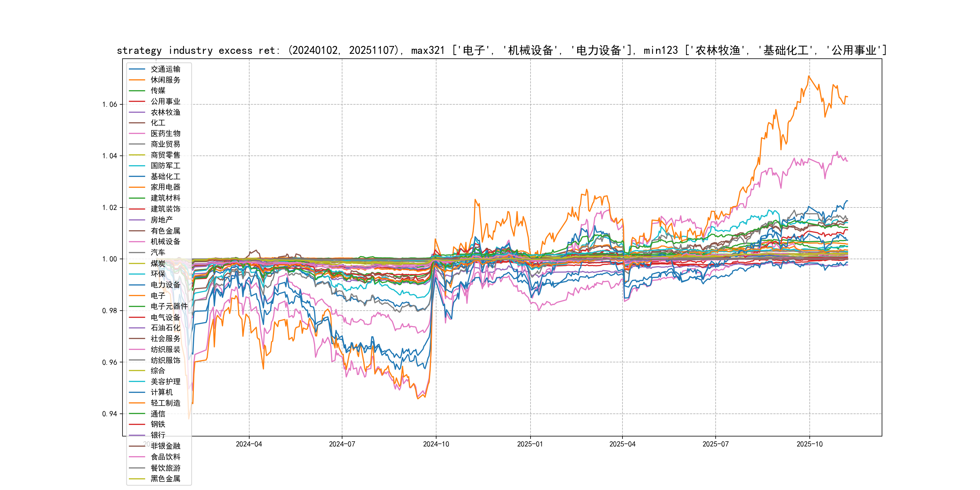Click the 2024-10 x-axis tick label

pyautogui.click(x=436, y=444)
